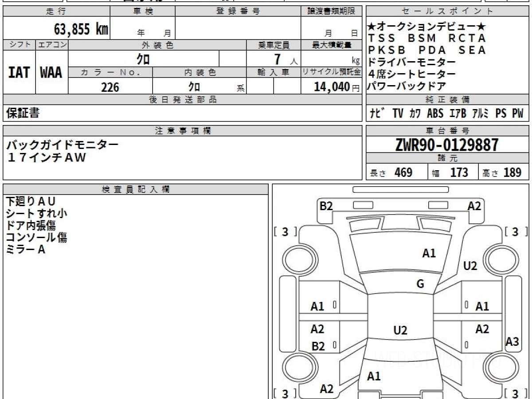Viewport: 532px width, 399px height.
Task: Click the TV equipment label
Action: tap(398, 113)
